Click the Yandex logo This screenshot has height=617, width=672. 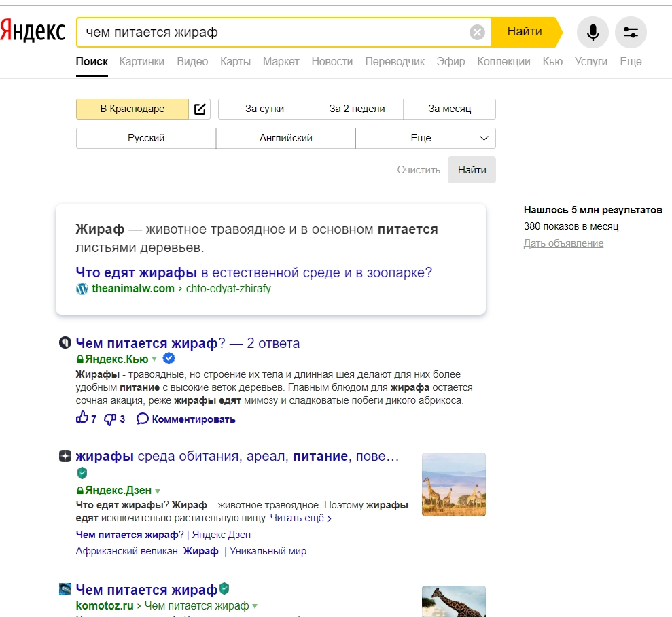[x=33, y=31]
